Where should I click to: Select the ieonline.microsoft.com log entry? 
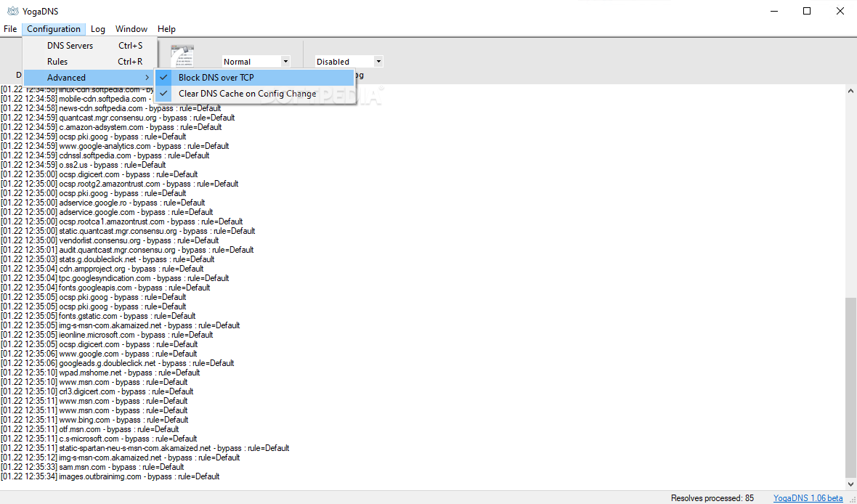pyautogui.click(x=107, y=335)
